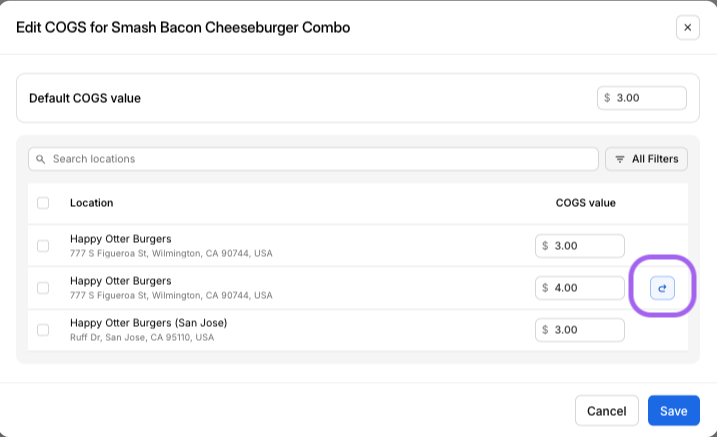Toggle the select-all locations checkbox

(x=43, y=203)
